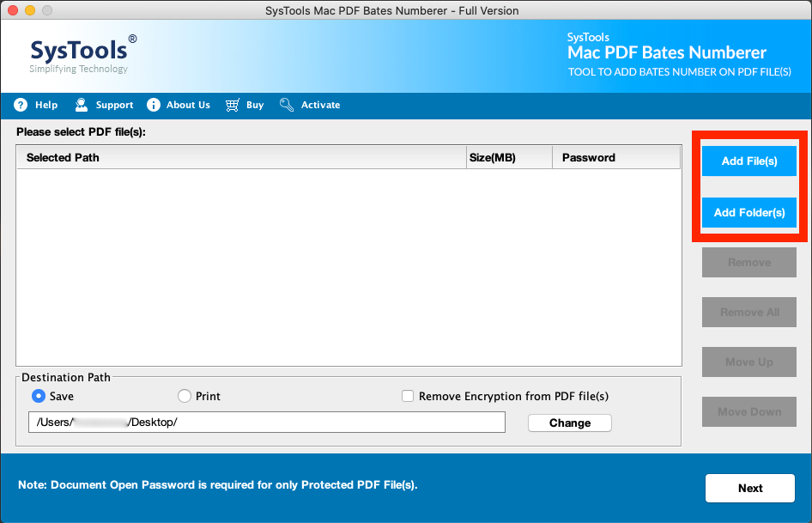Select the Save radio button
The image size is (812, 523).
pos(39,396)
